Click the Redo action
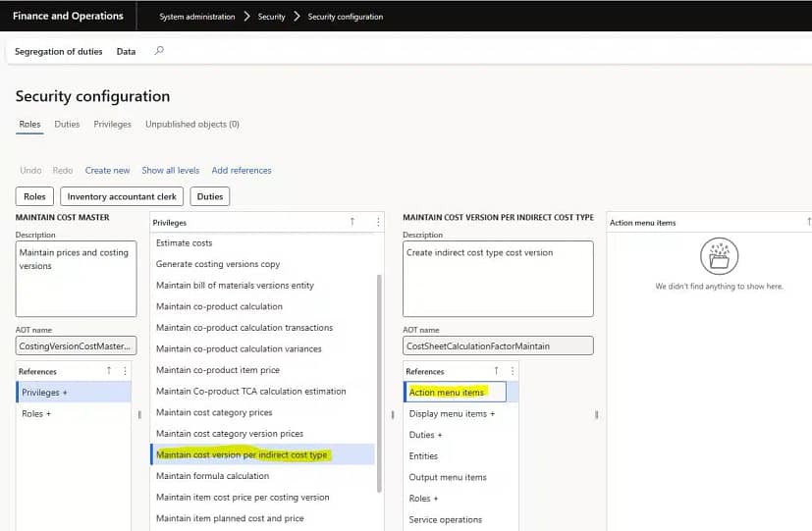Viewport: 812px width, 531px height. click(63, 170)
